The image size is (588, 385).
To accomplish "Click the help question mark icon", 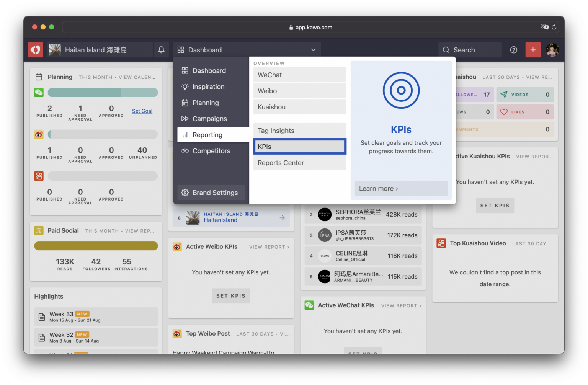I will (x=513, y=50).
